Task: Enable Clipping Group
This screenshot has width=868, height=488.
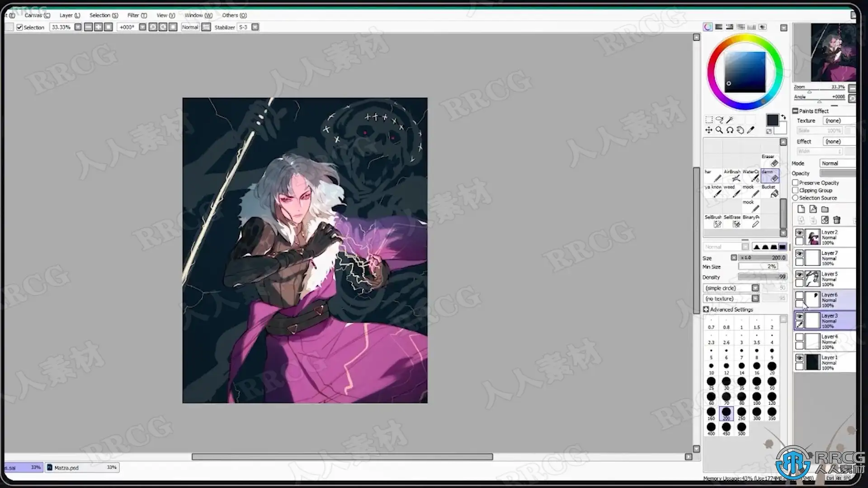Action: [x=795, y=190]
